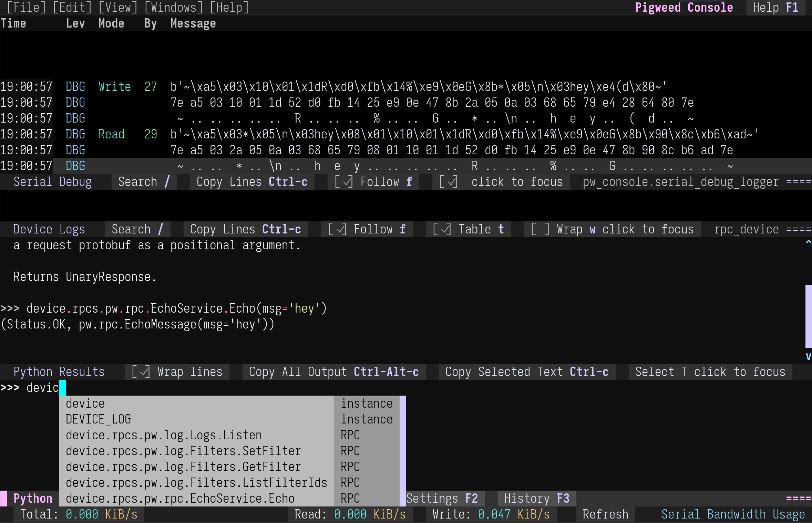The height and width of the screenshot is (523, 812).
Task: Open History F3 in Python pane
Action: point(536,499)
